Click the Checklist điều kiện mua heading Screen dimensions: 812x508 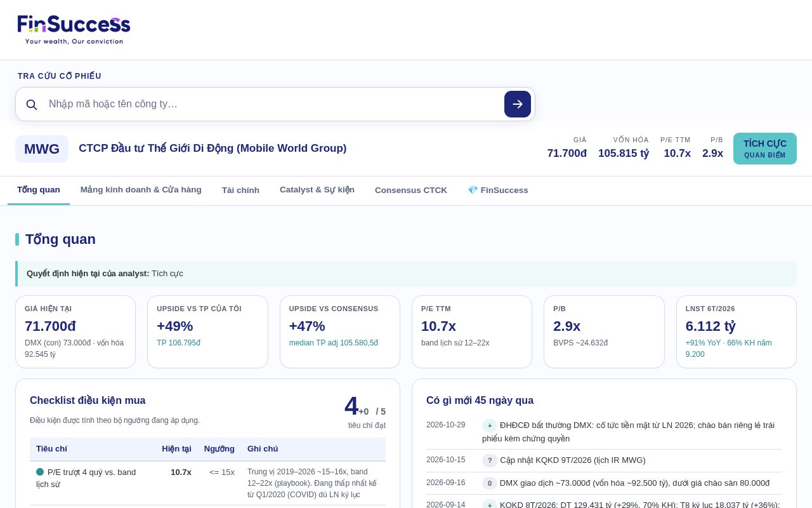tap(88, 401)
